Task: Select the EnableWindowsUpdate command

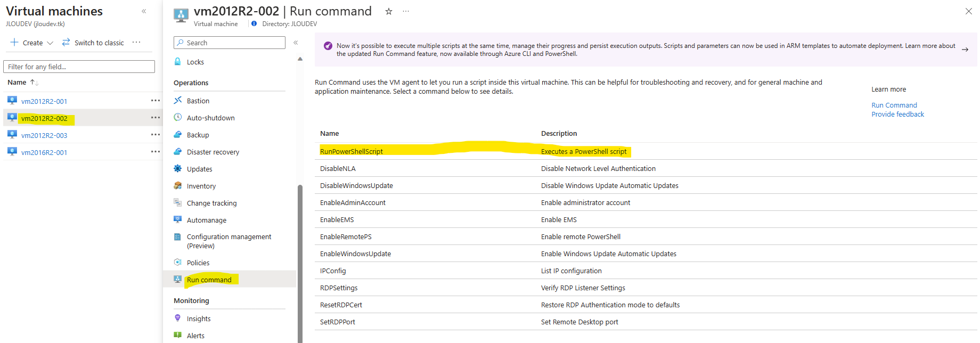Action: coord(355,254)
